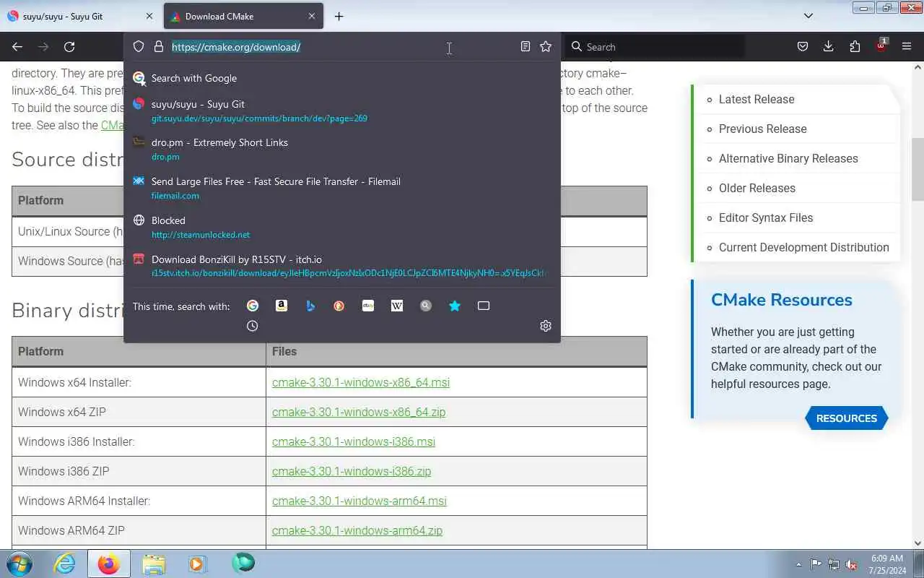
Task: Jump to Previous Release section link
Action: 763,129
